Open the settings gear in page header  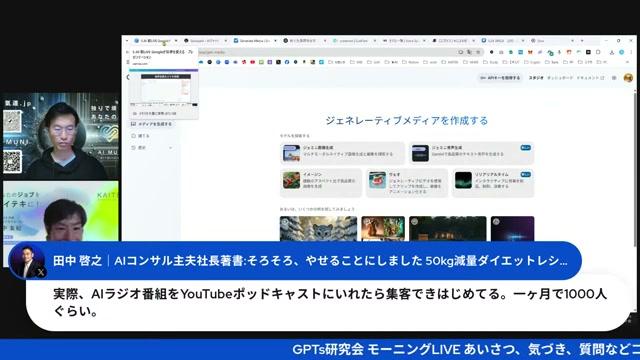[x=614, y=78]
